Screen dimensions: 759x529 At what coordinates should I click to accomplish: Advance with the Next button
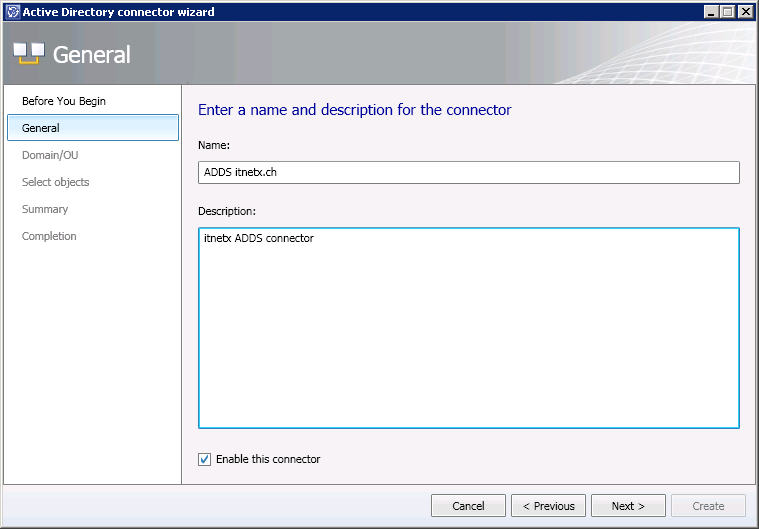(628, 506)
